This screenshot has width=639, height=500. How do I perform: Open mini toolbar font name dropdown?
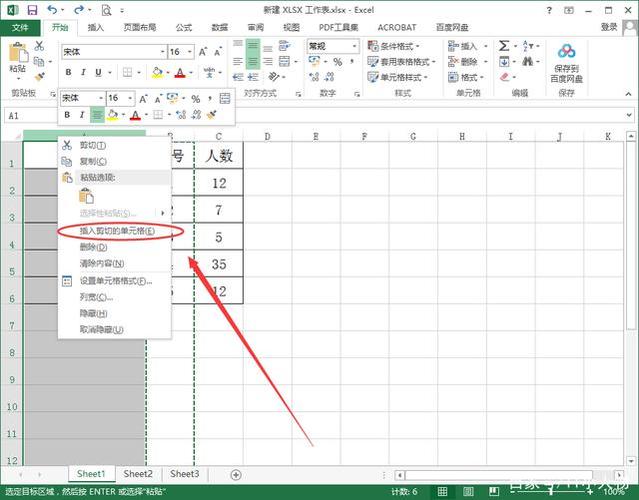click(101, 98)
